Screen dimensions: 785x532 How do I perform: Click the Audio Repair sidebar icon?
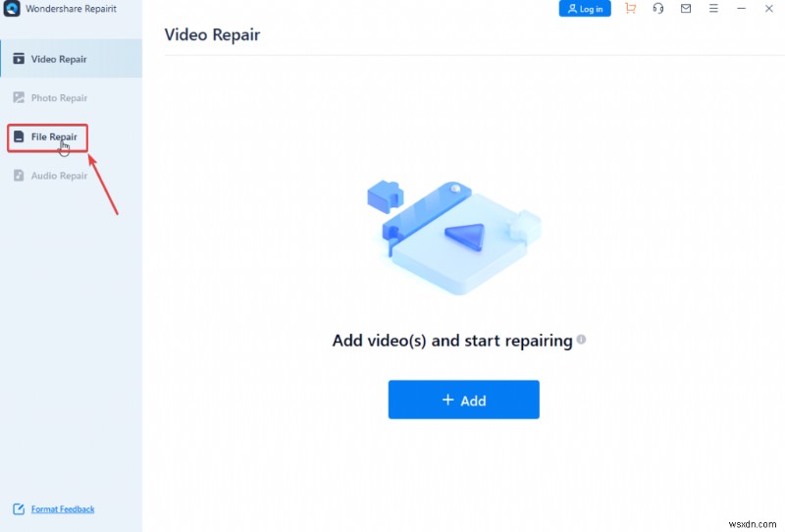[18, 176]
